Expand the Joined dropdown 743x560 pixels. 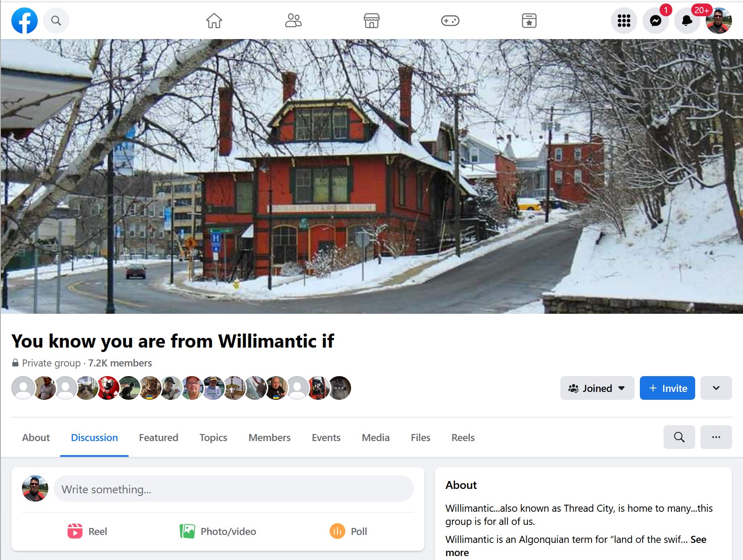(597, 388)
